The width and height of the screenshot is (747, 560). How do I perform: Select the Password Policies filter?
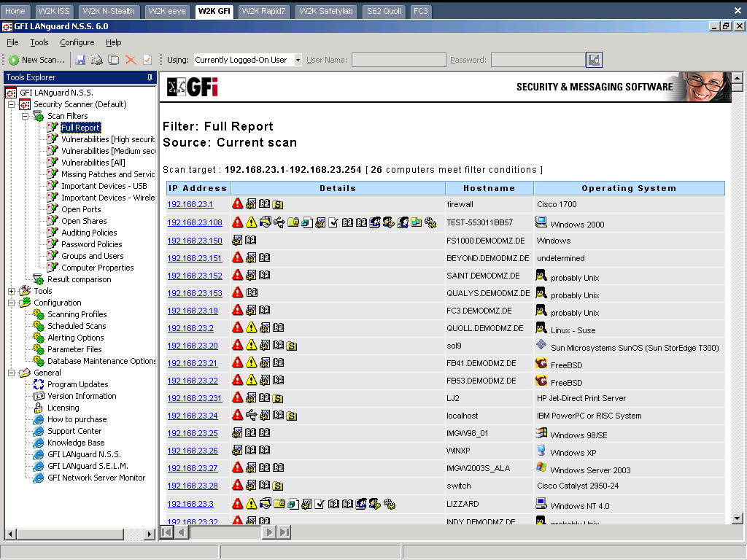(x=91, y=244)
